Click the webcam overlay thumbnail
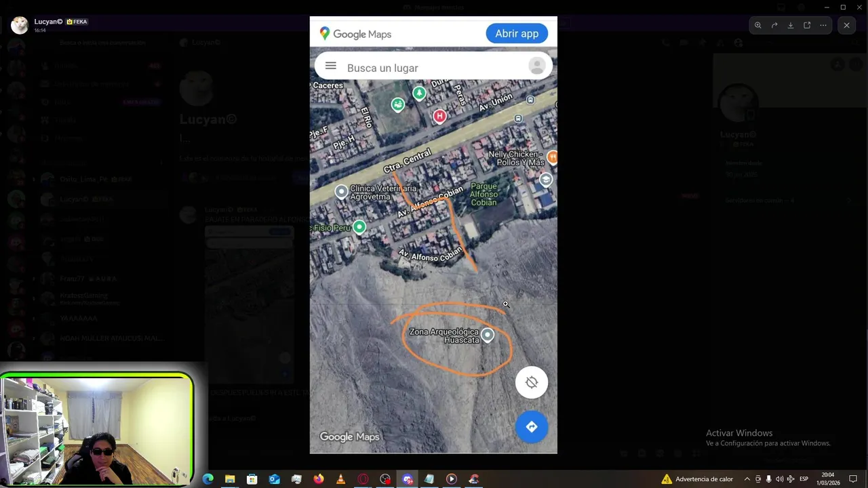 coord(97,430)
